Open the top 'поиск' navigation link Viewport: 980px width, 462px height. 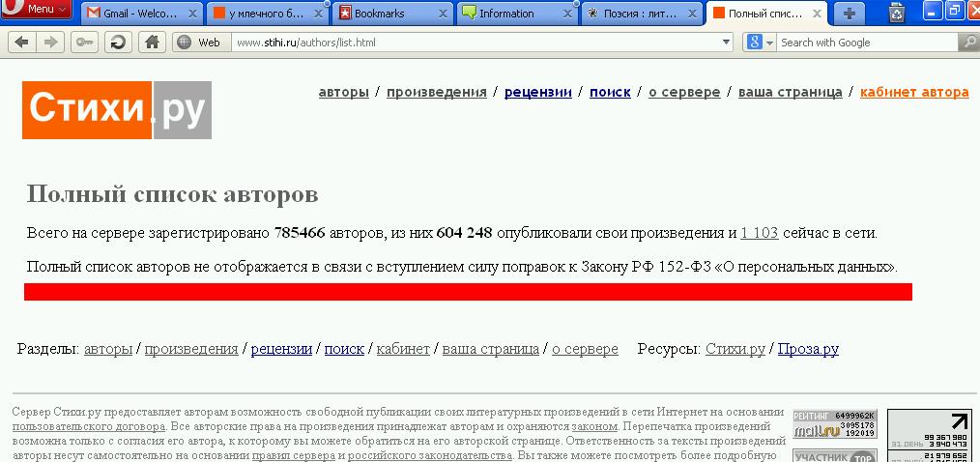(610, 92)
